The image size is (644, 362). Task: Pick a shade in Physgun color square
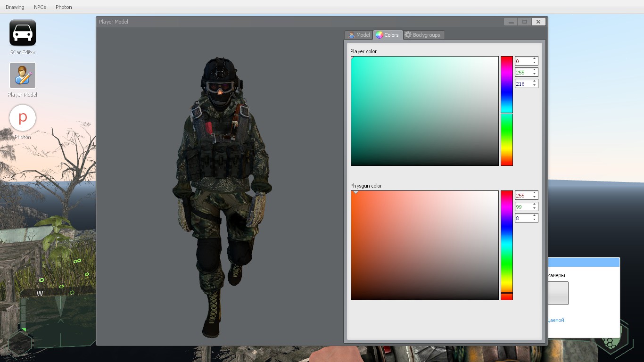coord(424,245)
